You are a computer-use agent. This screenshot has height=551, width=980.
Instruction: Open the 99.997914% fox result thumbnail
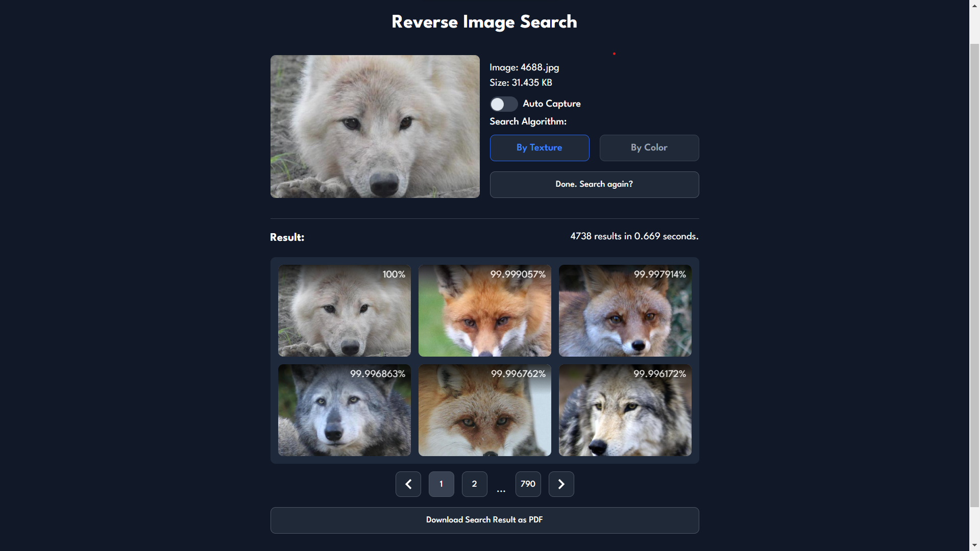point(625,311)
